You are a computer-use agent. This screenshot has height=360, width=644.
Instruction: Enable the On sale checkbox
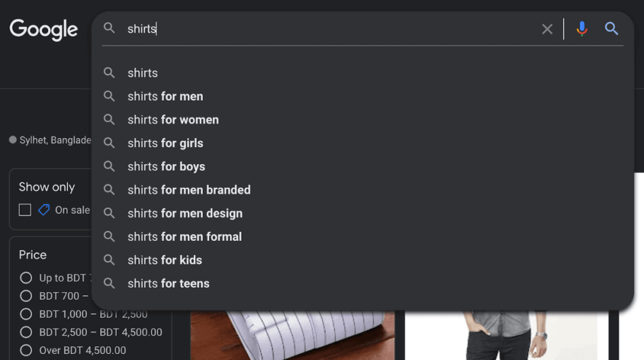point(25,210)
